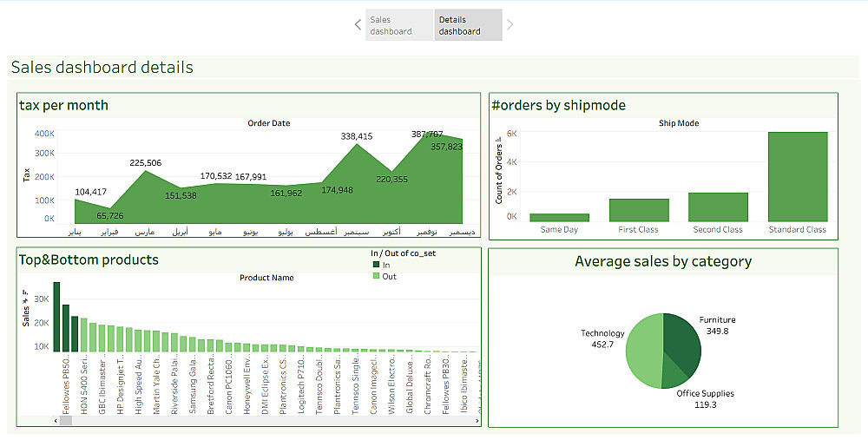The image size is (868, 440).
Task: Click the Honeywell Env.. product label
Action: (247, 386)
